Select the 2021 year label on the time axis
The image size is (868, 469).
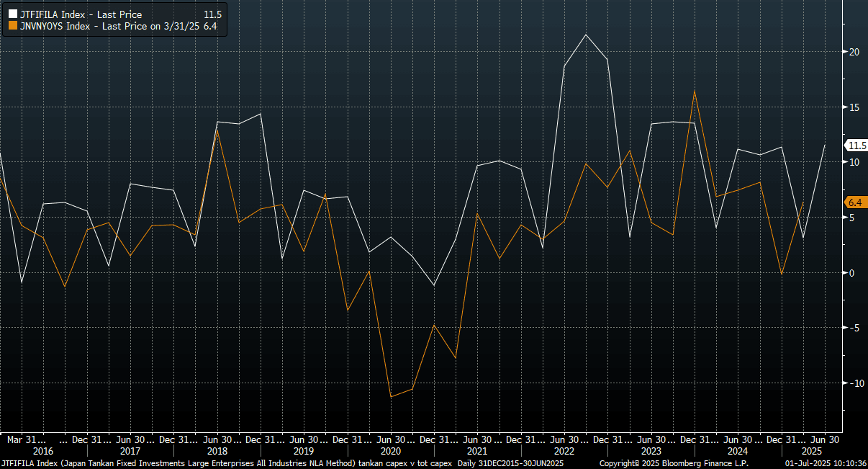[477, 452]
